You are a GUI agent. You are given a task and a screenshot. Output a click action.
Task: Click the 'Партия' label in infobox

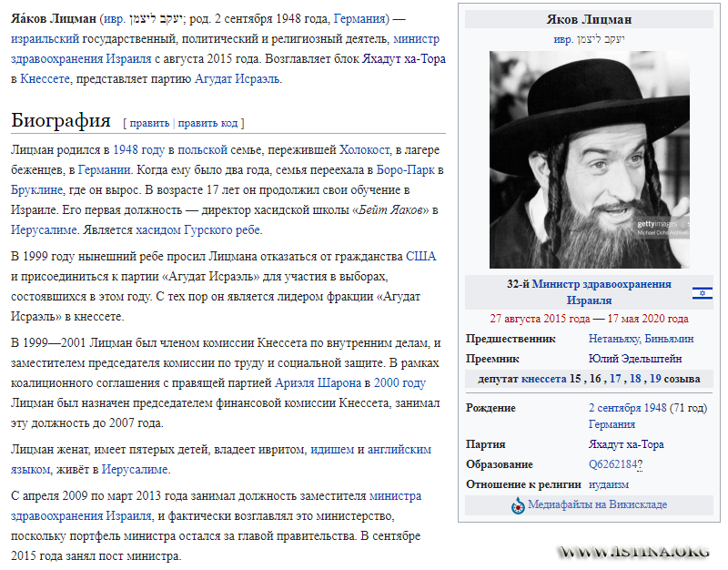coord(485,444)
